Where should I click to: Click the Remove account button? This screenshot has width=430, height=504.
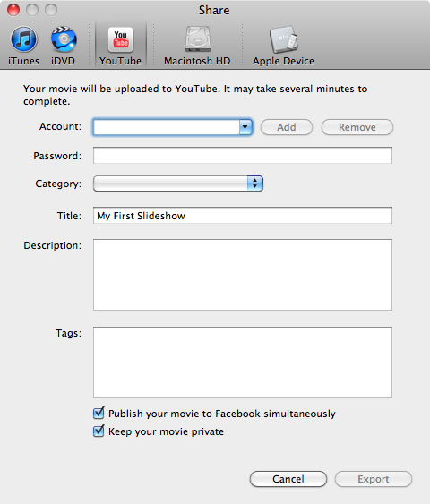[357, 127]
